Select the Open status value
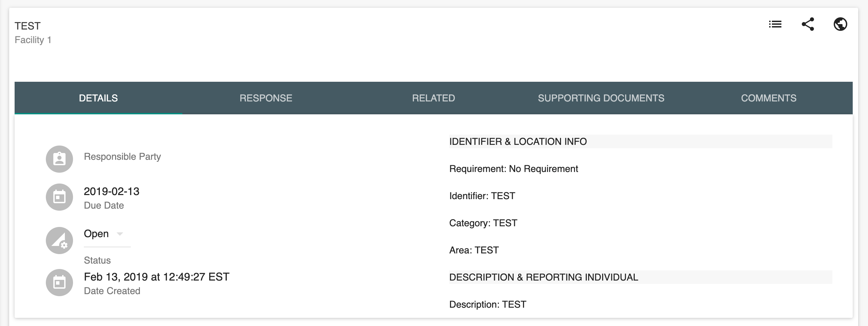Image resolution: width=868 pixels, height=326 pixels. coord(96,234)
